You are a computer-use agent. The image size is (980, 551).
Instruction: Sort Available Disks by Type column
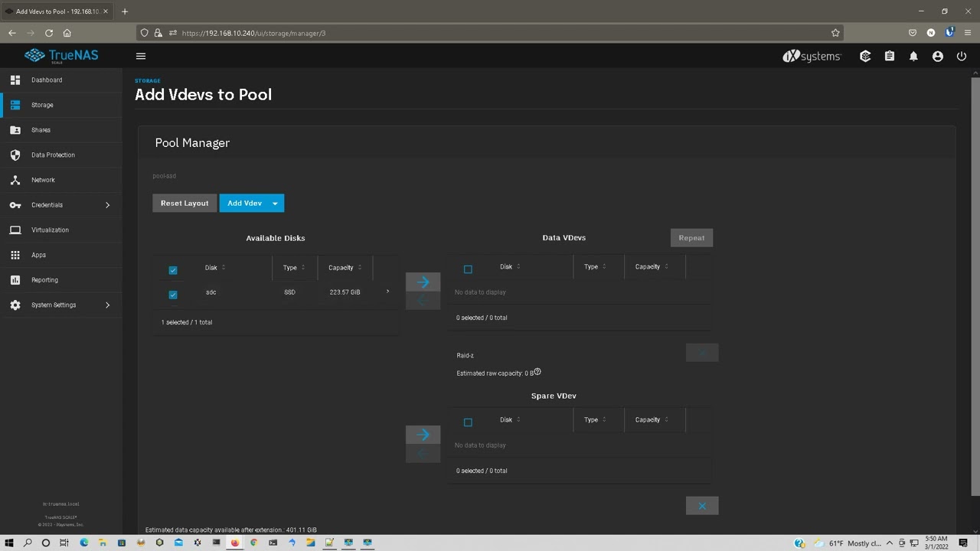click(x=294, y=268)
